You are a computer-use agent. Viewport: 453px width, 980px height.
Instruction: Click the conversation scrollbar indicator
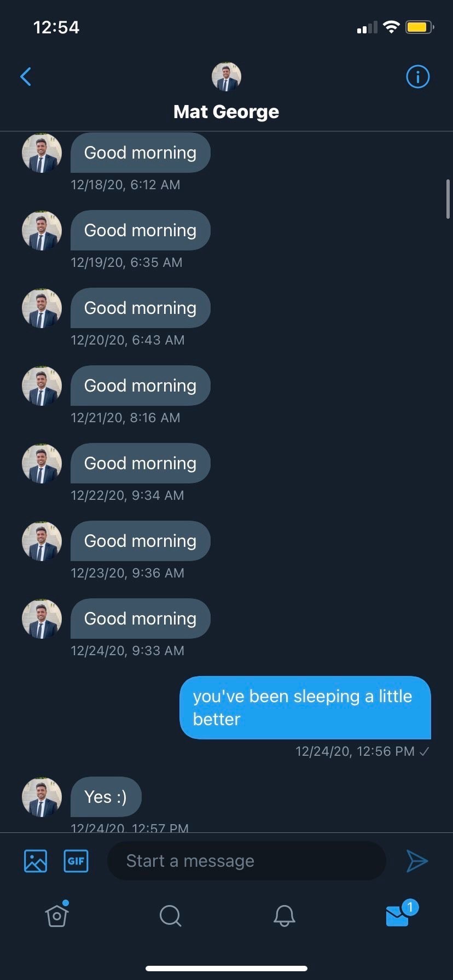448,199
